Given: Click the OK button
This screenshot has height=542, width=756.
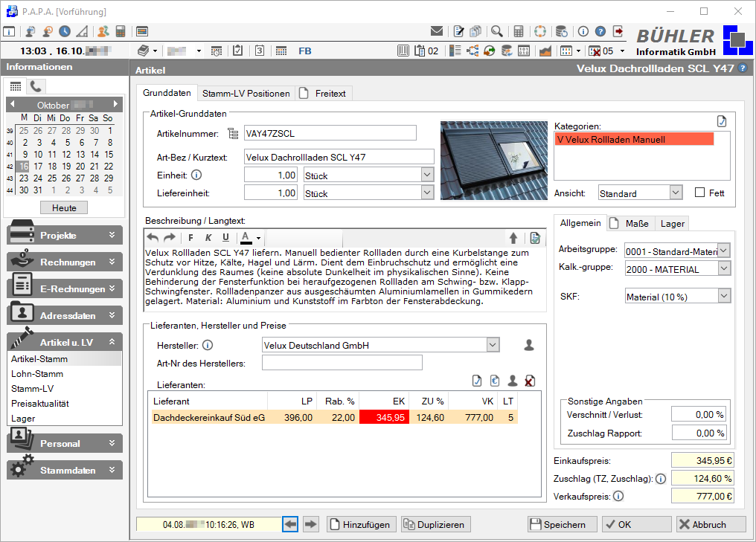Looking at the screenshot, I should point(636,524).
